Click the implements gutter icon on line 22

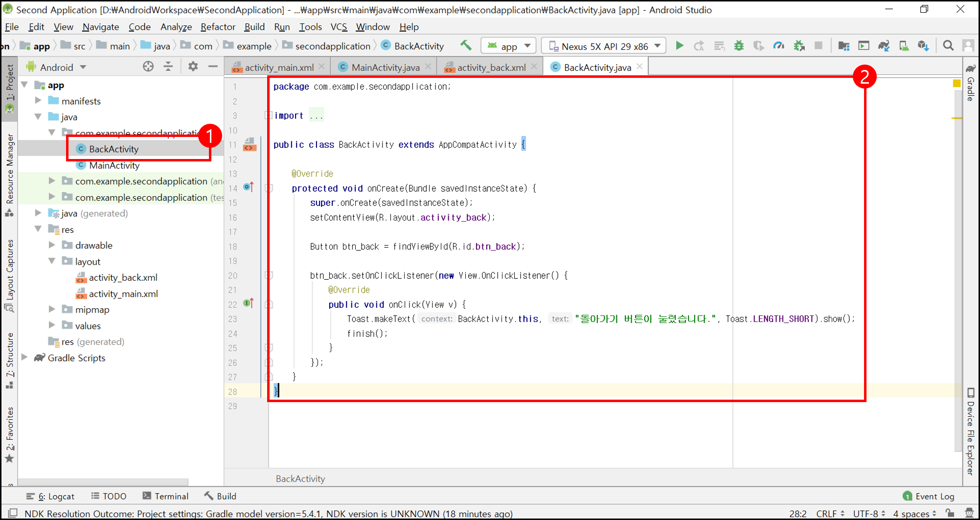(249, 303)
